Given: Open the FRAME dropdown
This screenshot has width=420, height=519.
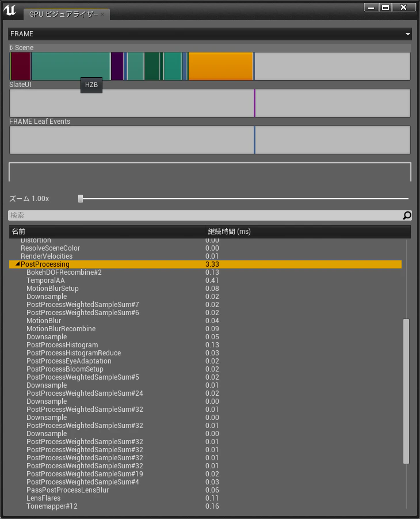Looking at the screenshot, I should 210,34.
